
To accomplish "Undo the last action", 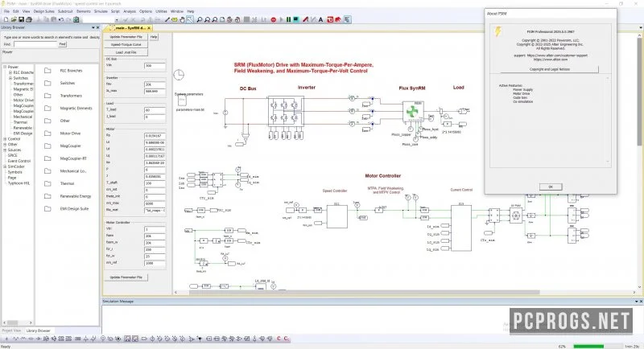I will click(61, 19).
